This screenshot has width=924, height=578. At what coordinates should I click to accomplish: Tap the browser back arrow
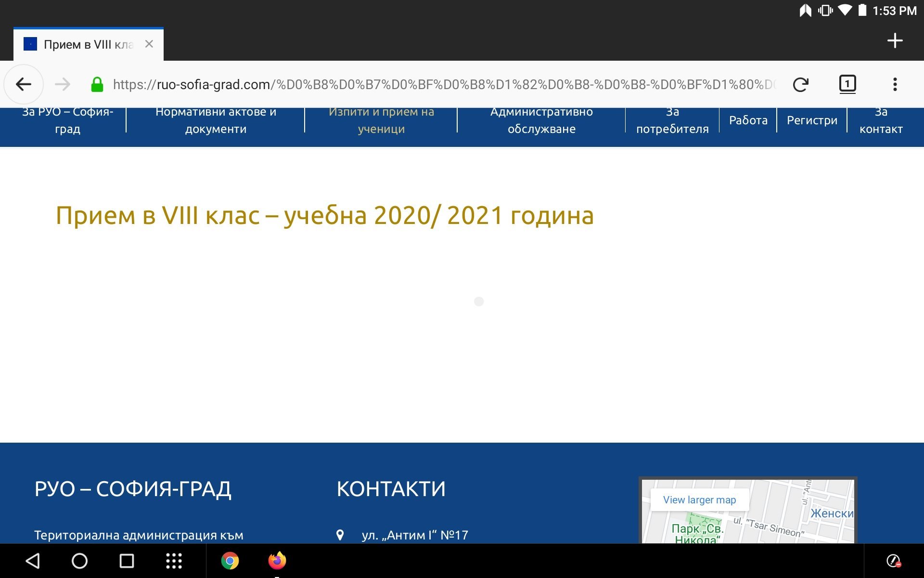24,85
